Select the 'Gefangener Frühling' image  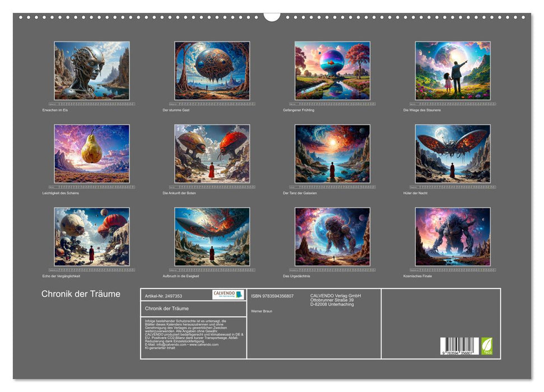pyautogui.click(x=332, y=71)
